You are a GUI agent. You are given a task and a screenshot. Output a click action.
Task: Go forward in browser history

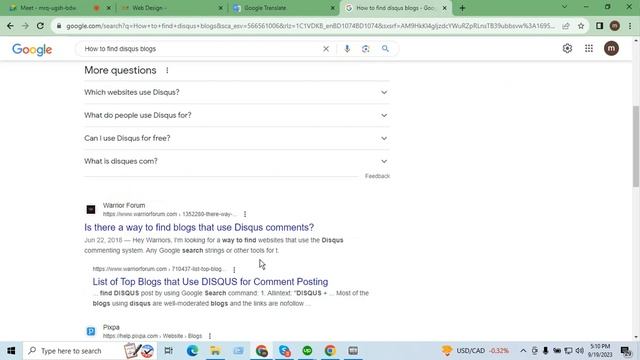pyautogui.click(x=25, y=26)
